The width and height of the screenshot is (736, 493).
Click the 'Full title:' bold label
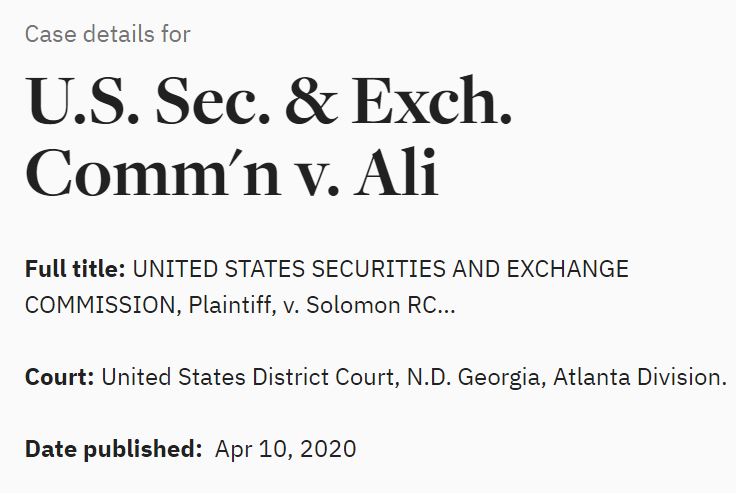[75, 269]
